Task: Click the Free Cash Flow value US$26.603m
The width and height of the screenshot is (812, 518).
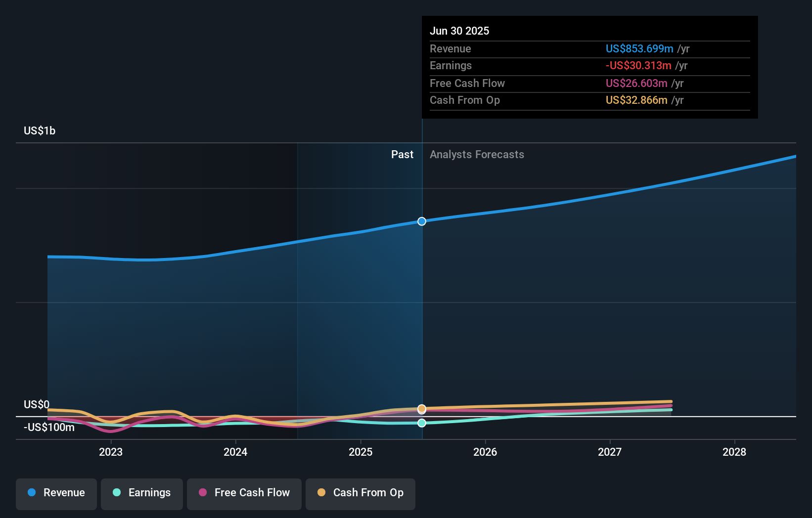Action: point(636,84)
